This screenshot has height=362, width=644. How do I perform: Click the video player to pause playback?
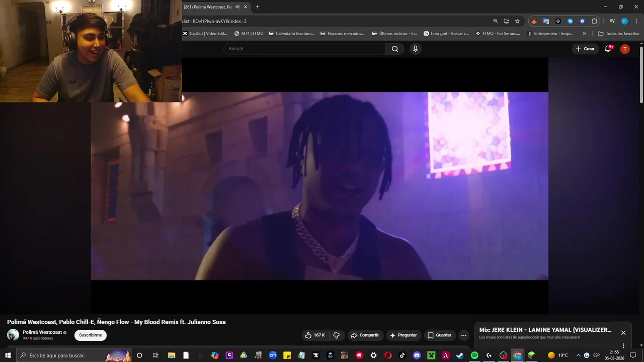point(319,186)
